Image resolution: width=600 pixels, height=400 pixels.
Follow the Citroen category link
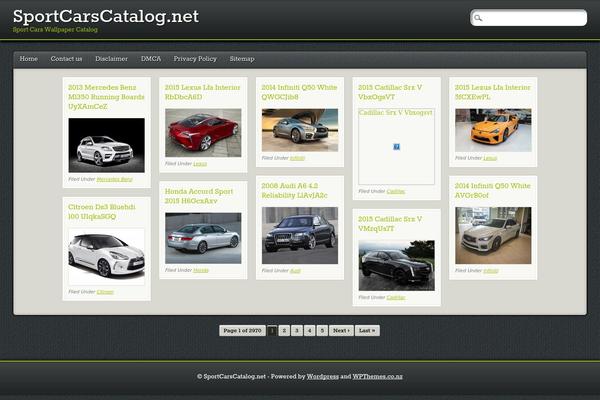coord(105,292)
